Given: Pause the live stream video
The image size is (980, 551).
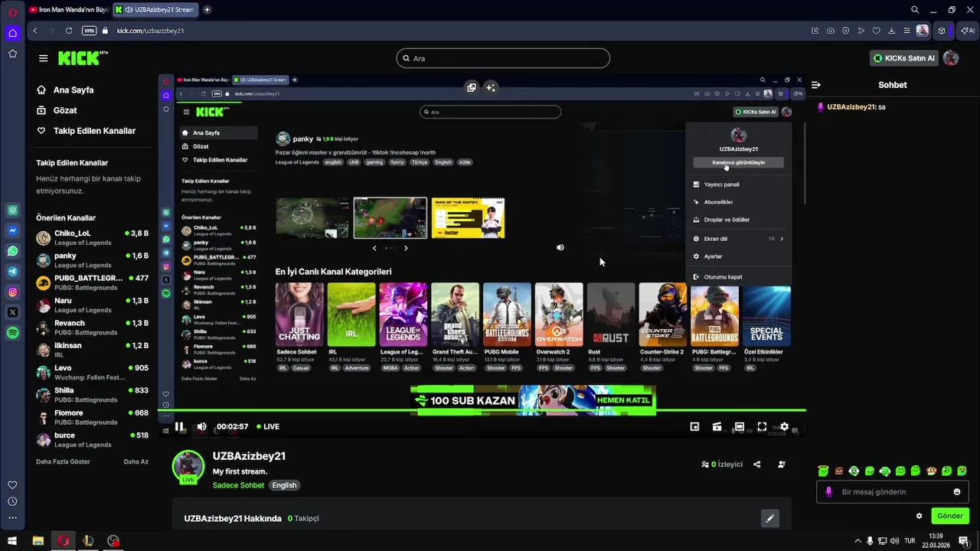Looking at the screenshot, I should 179,426.
